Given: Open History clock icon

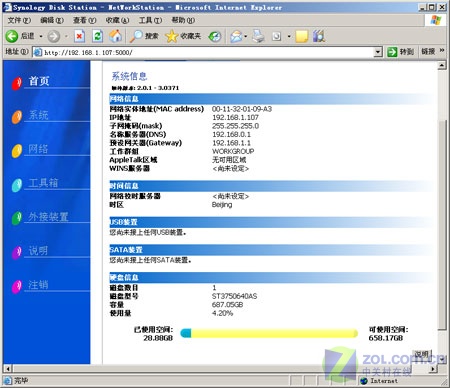Looking at the screenshot, I should click(x=215, y=36).
